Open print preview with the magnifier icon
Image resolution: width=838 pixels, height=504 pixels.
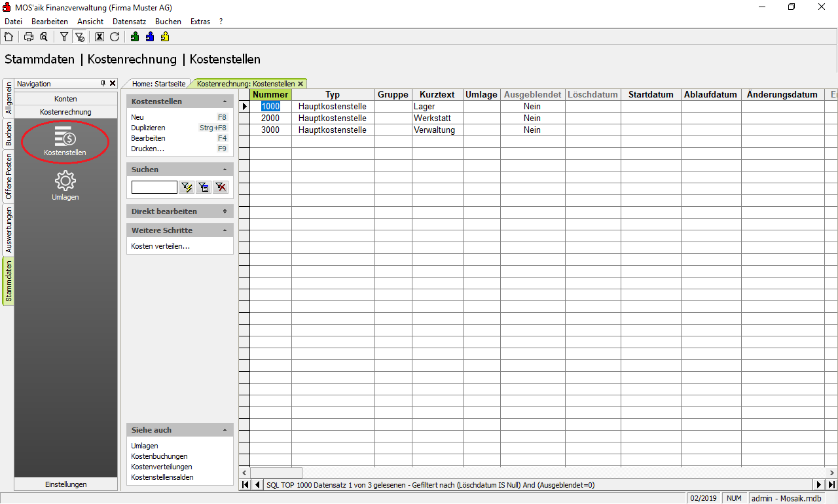(x=44, y=37)
